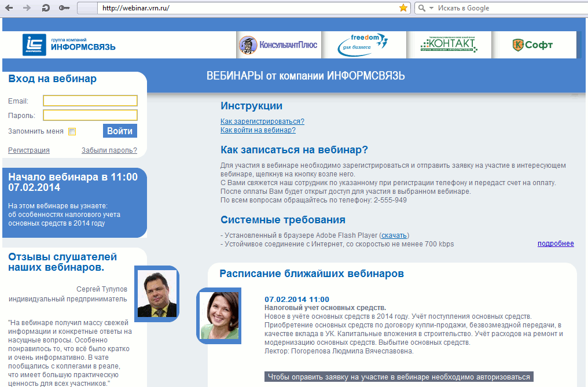Go back with the browser back arrow
588x387 pixels.
point(9,8)
